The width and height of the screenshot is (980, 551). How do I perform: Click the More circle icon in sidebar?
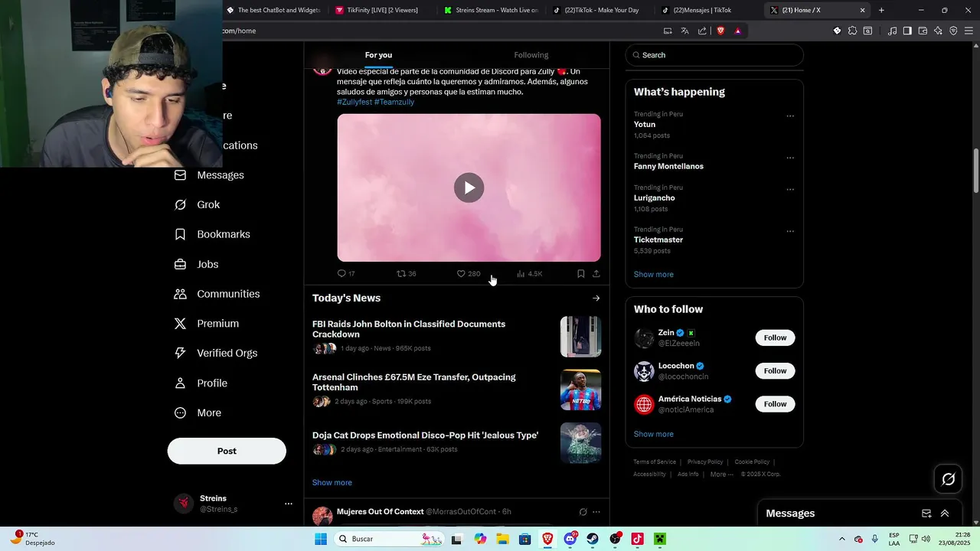pos(180,412)
